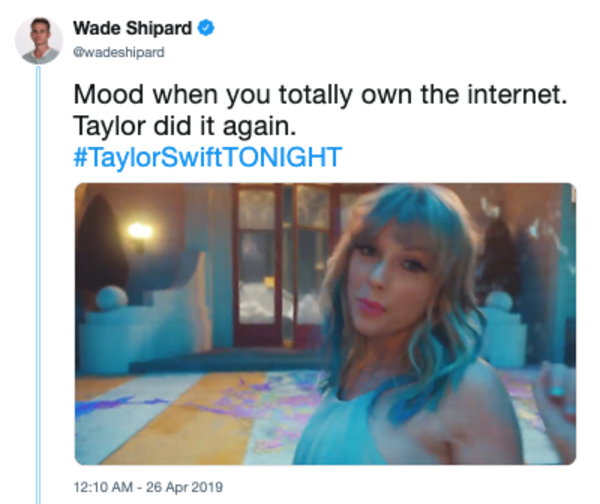The image size is (600, 504).
Task: Open the @wadeshipard handle link
Action: (x=119, y=52)
